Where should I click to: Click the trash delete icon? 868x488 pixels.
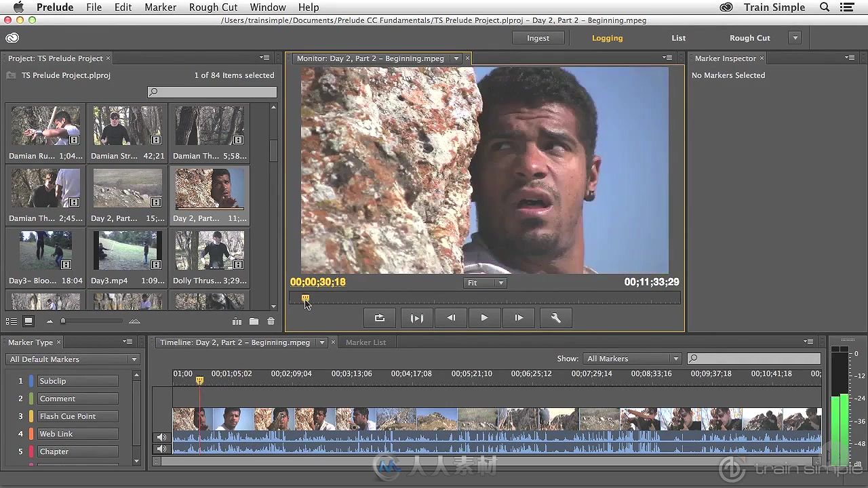[271, 321]
